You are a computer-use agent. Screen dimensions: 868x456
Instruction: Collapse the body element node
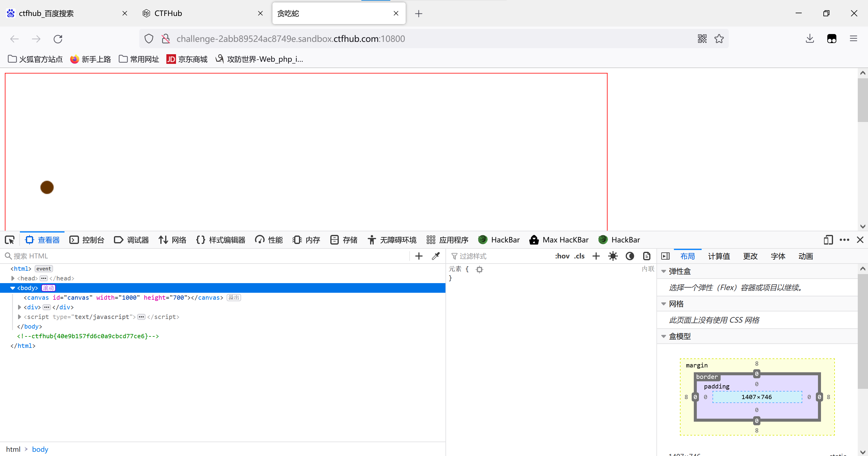13,288
